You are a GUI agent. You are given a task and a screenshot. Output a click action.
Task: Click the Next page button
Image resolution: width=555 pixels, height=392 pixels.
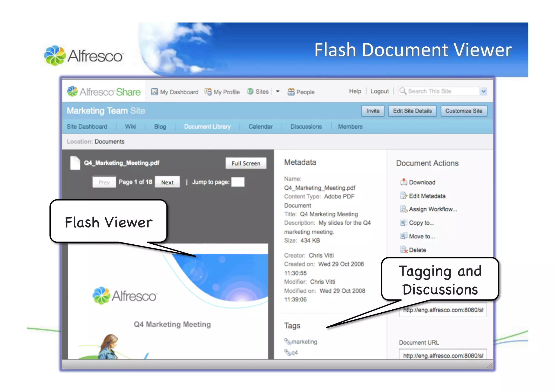point(167,182)
